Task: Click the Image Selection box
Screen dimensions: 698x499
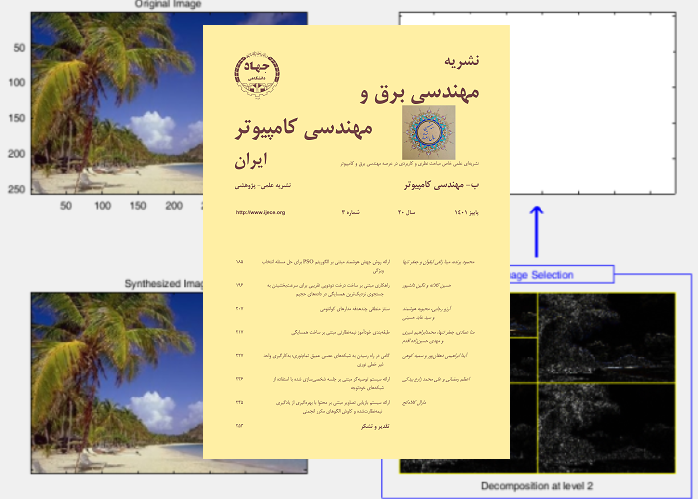Action: click(x=562, y=275)
